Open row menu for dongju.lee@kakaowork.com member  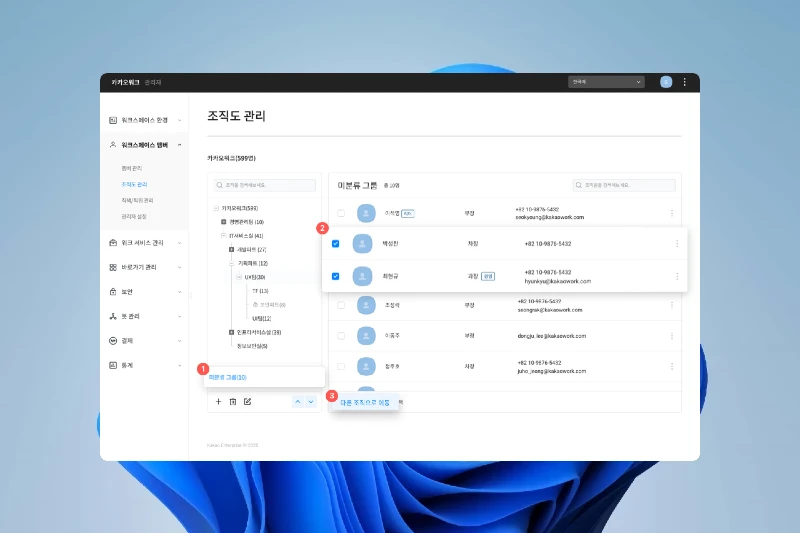tap(671, 336)
